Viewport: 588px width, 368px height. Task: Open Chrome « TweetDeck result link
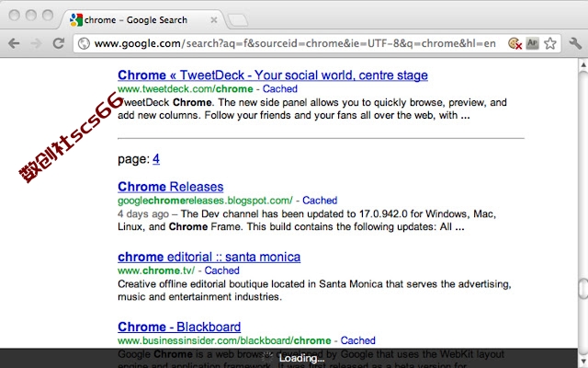273,75
